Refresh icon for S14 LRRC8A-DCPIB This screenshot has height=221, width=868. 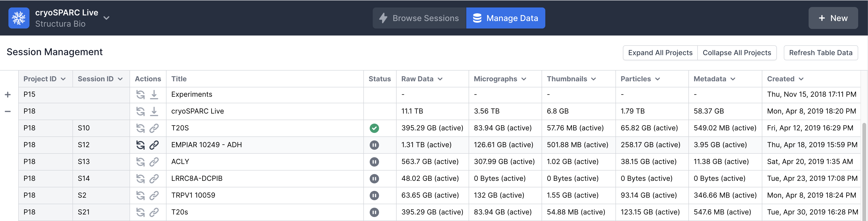141,179
